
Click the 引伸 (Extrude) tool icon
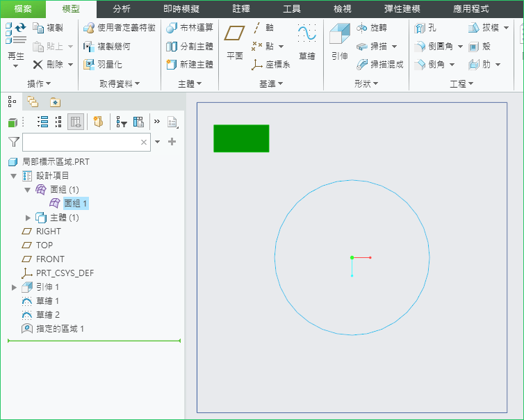coord(339,36)
